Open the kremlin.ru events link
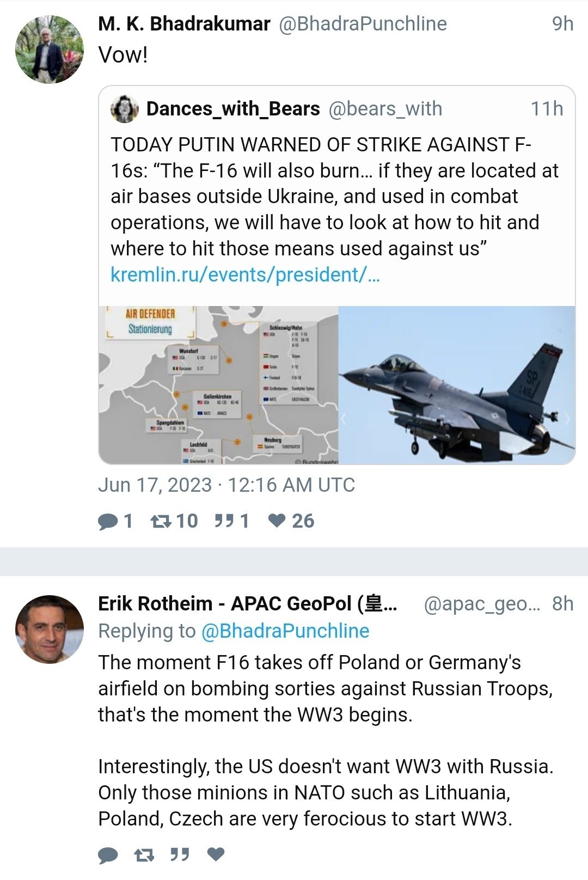Viewport: 588px width, 880px height. 245,275
